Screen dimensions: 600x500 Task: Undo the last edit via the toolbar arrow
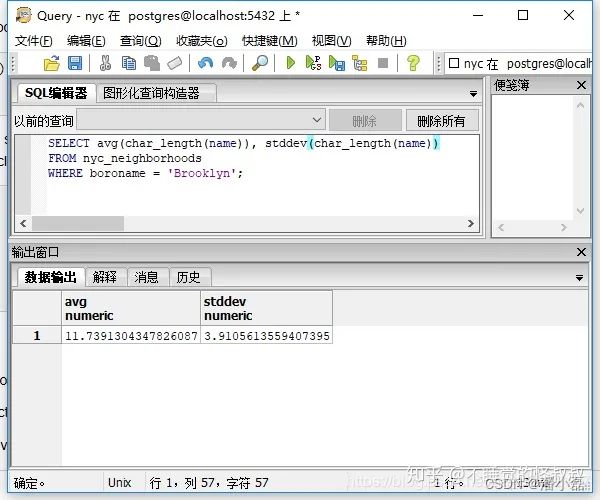(x=205, y=63)
